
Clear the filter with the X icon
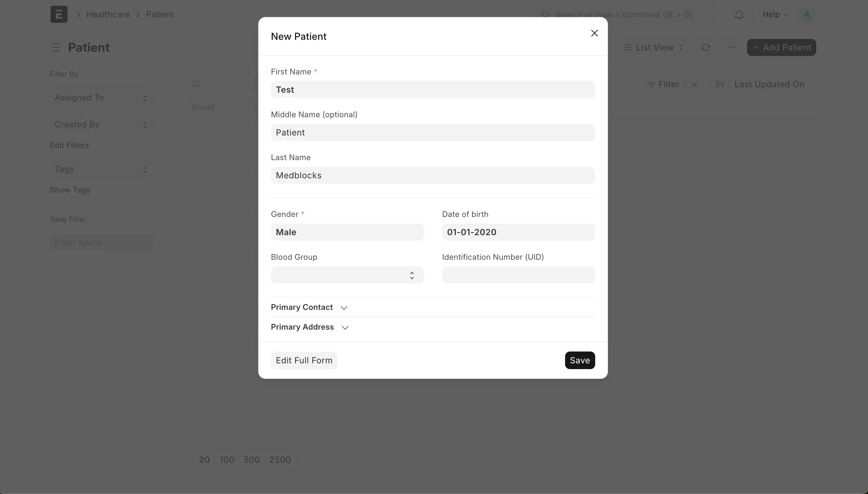[x=694, y=85]
